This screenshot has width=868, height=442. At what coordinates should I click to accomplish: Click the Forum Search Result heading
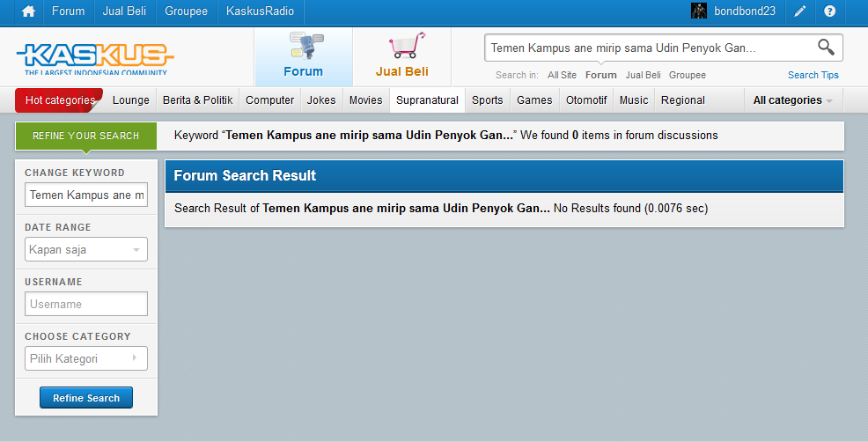pos(245,175)
